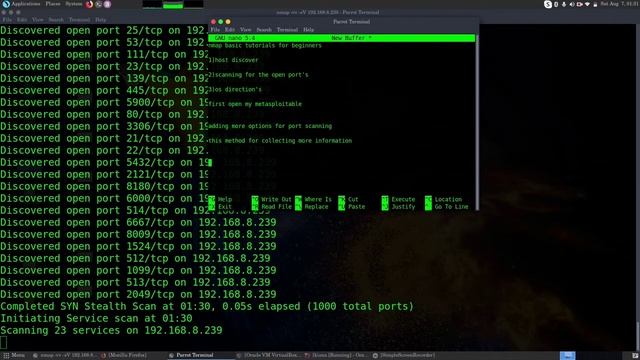The image size is (640, 360).
Task: Click the nano Location shortcut label
Action: [448, 200]
